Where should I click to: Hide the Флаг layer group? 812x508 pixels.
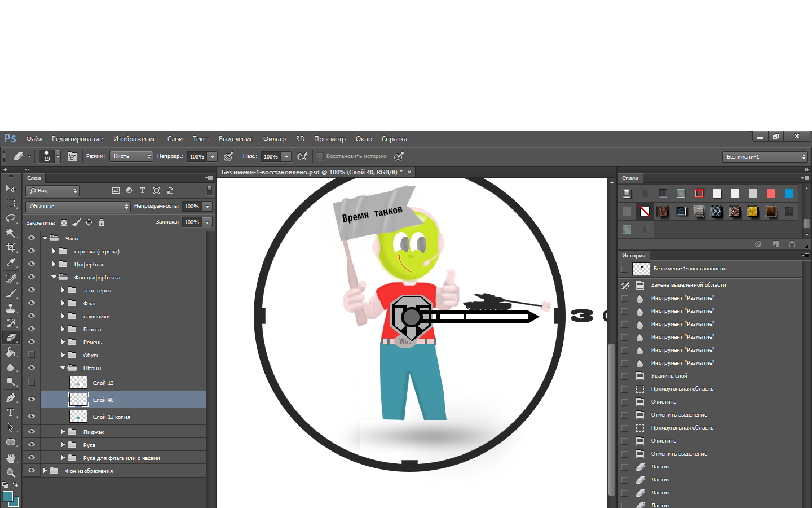click(x=32, y=303)
